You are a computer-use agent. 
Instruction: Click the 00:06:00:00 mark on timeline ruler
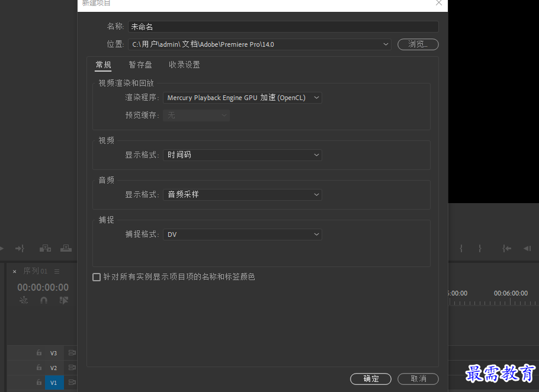tap(511, 293)
